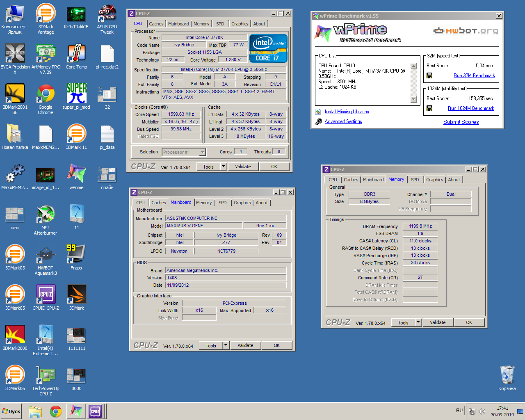Expand the Processor #1 selection dropdown
The height and width of the screenshot is (420, 525).
[x=202, y=152]
